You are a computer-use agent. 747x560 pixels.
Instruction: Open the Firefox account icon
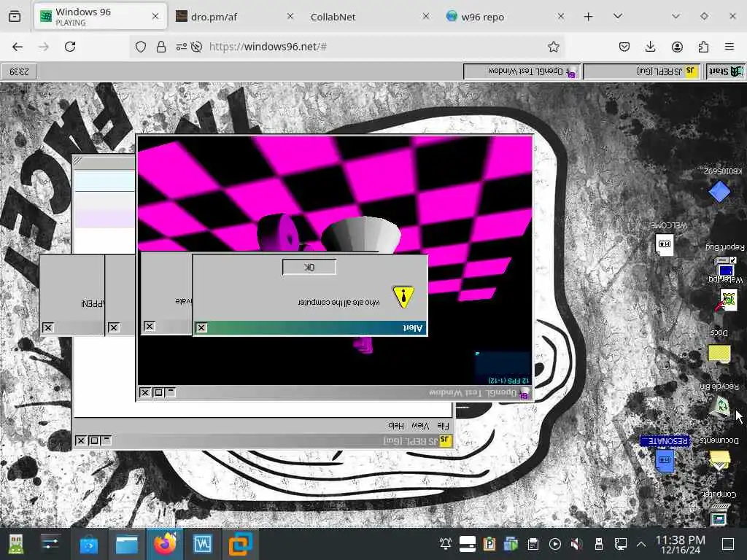[677, 47]
